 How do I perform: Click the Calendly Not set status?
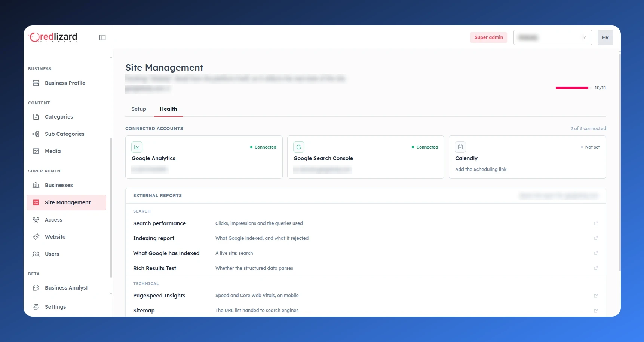(590, 147)
